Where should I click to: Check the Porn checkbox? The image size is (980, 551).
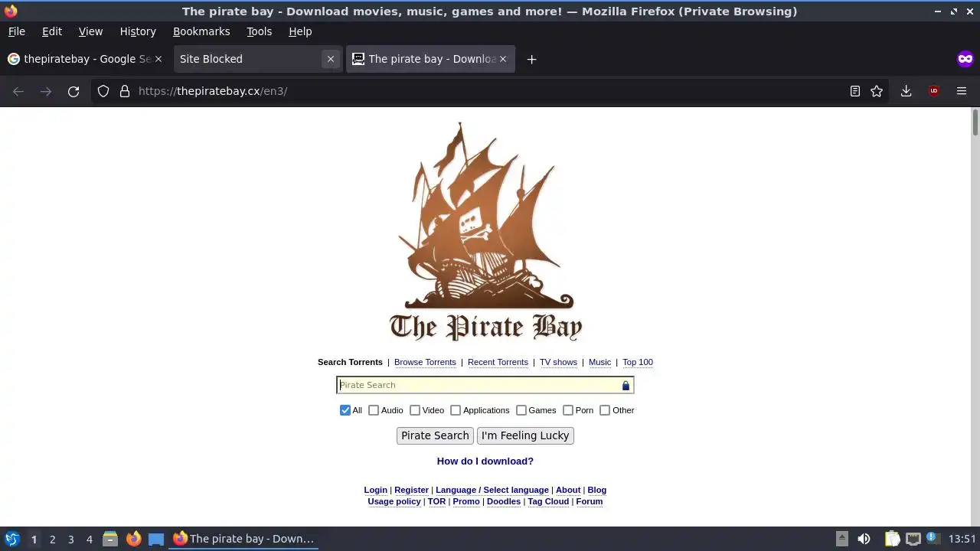[568, 410]
